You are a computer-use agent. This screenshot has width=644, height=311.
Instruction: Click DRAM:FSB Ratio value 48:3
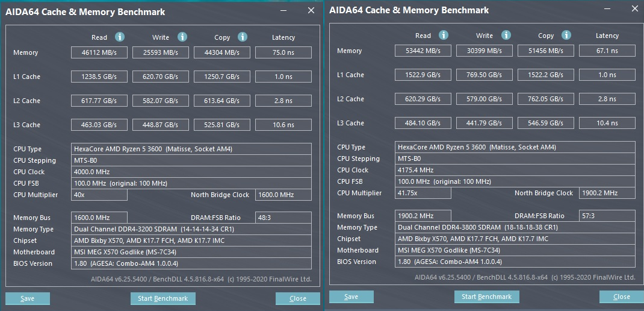(x=283, y=218)
